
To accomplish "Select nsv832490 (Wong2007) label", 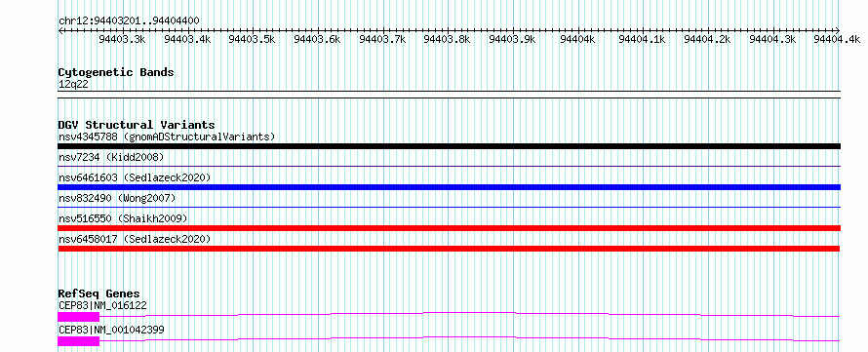I will click(x=117, y=198).
